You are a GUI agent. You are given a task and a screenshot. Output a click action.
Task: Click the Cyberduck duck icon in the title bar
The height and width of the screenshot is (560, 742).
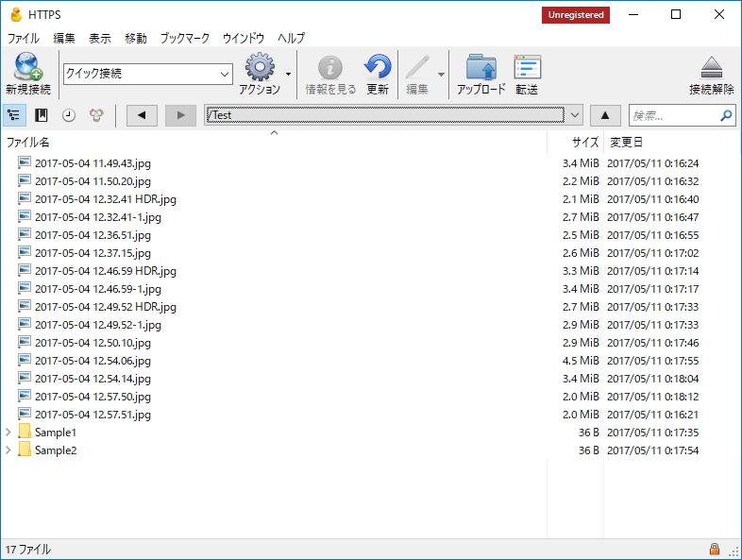tap(16, 15)
